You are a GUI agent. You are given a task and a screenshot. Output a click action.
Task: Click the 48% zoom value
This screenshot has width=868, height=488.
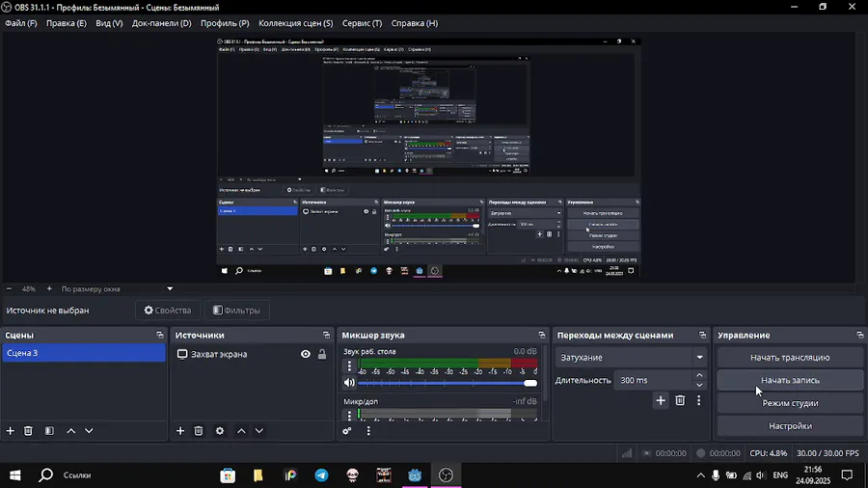click(x=28, y=288)
